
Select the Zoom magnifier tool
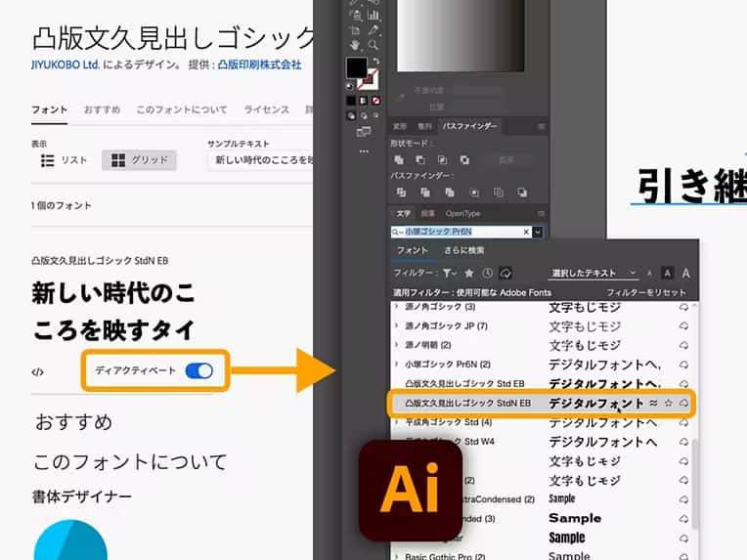(x=373, y=45)
